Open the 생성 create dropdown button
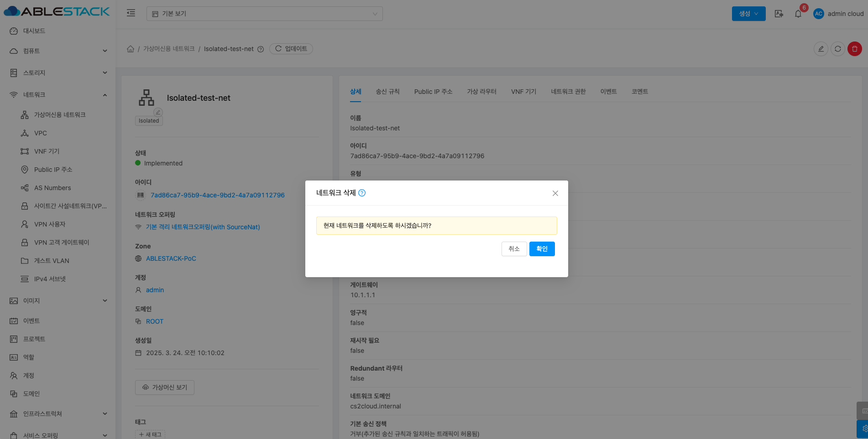The height and width of the screenshot is (439, 868). click(748, 14)
